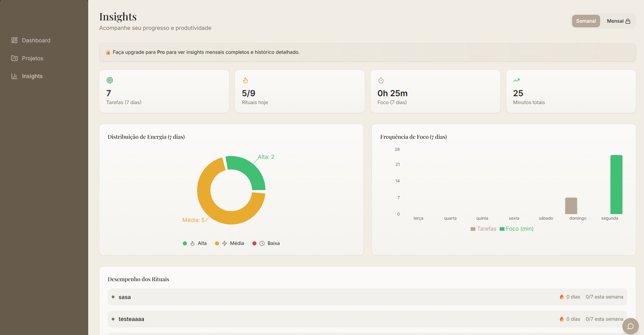
Task: Open Projetos in the sidebar menu
Action: (x=33, y=58)
